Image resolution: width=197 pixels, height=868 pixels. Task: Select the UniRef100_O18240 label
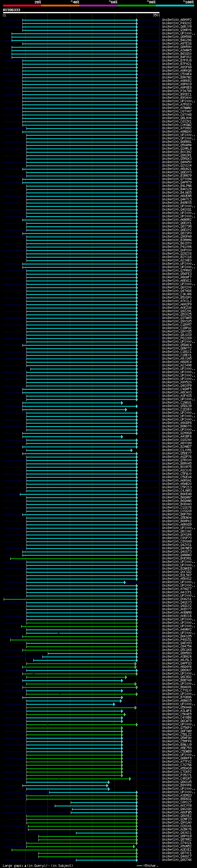(x=177, y=440)
